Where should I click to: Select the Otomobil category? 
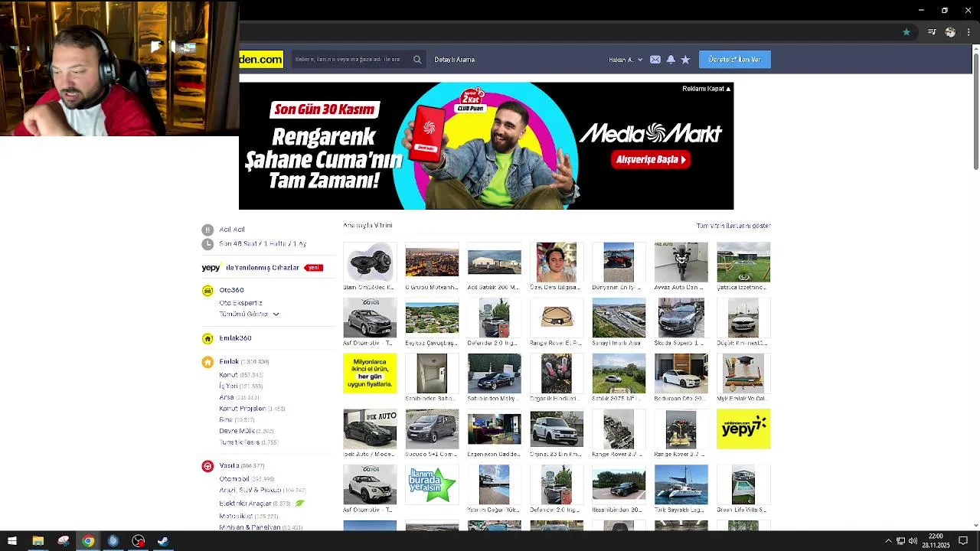[x=234, y=479]
